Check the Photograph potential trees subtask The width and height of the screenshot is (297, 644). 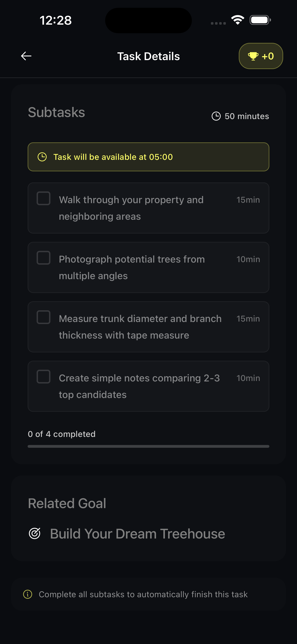pyautogui.click(x=43, y=258)
